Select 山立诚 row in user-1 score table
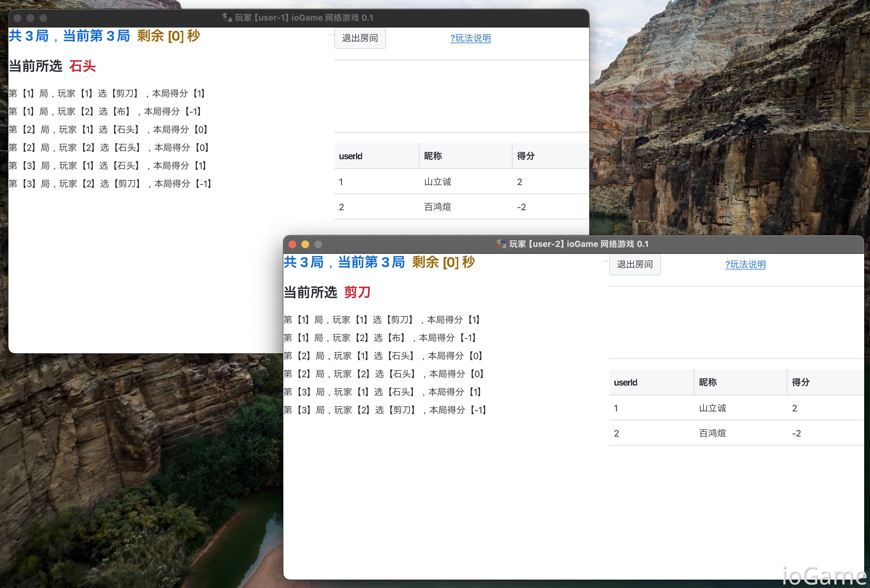870x588 pixels. [x=437, y=182]
